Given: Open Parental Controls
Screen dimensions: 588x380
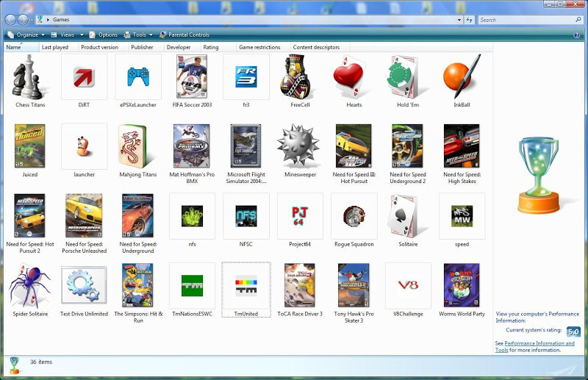Looking at the screenshot, I should pyautogui.click(x=184, y=35).
